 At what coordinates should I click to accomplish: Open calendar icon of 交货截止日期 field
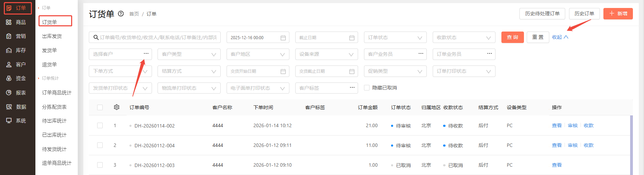pyautogui.click(x=352, y=71)
